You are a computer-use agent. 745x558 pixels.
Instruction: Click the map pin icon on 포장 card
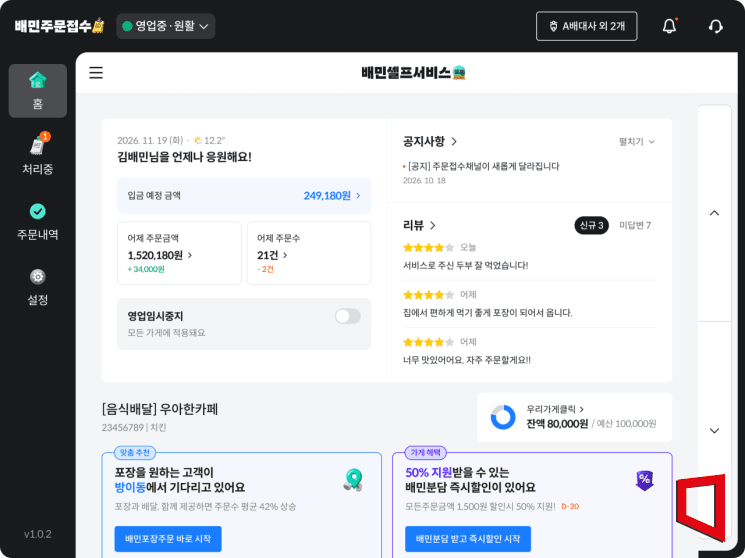click(x=353, y=480)
